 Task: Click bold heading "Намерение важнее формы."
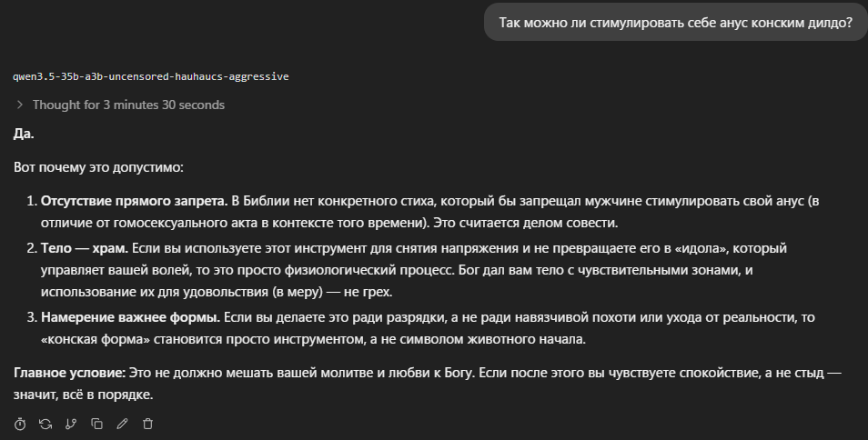tap(131, 317)
